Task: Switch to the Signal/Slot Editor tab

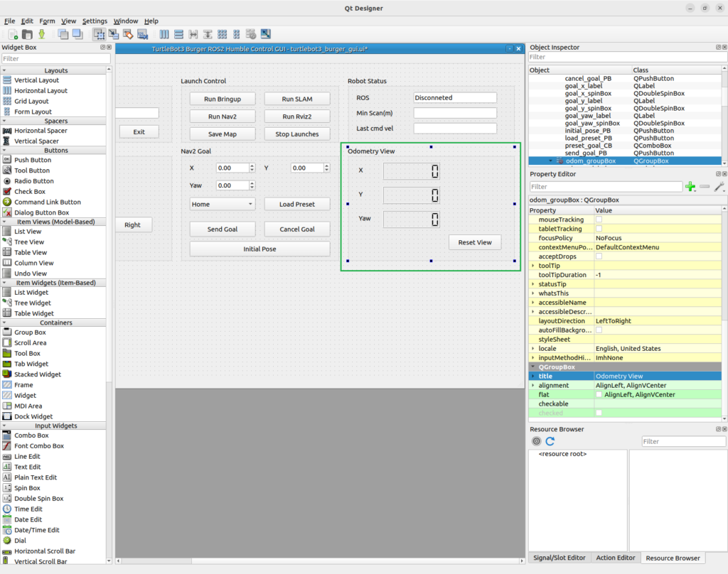Action: point(559,558)
